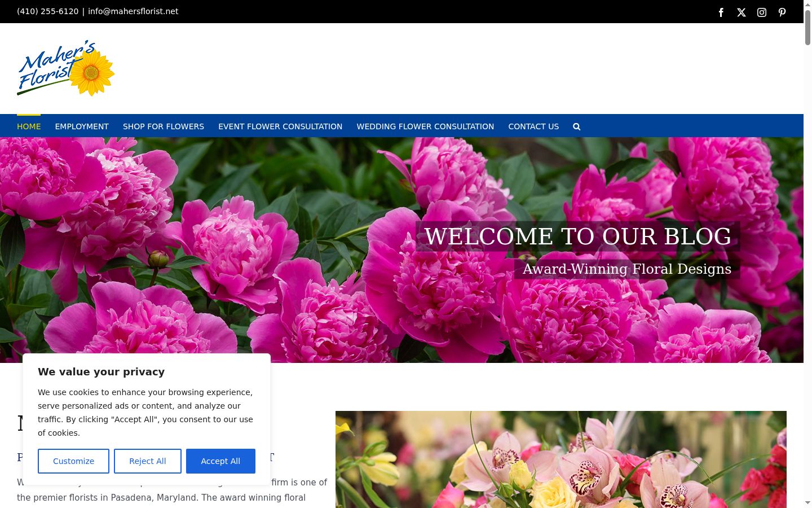Open Shop For Flowers page
Viewport: 812px width, 508px height.
164,126
